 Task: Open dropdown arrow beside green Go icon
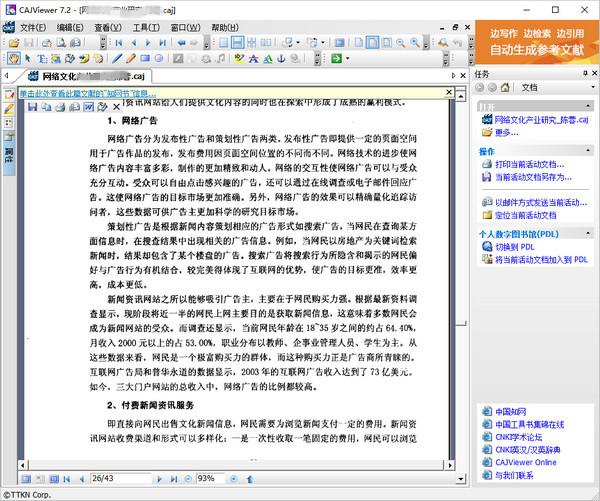click(347, 59)
